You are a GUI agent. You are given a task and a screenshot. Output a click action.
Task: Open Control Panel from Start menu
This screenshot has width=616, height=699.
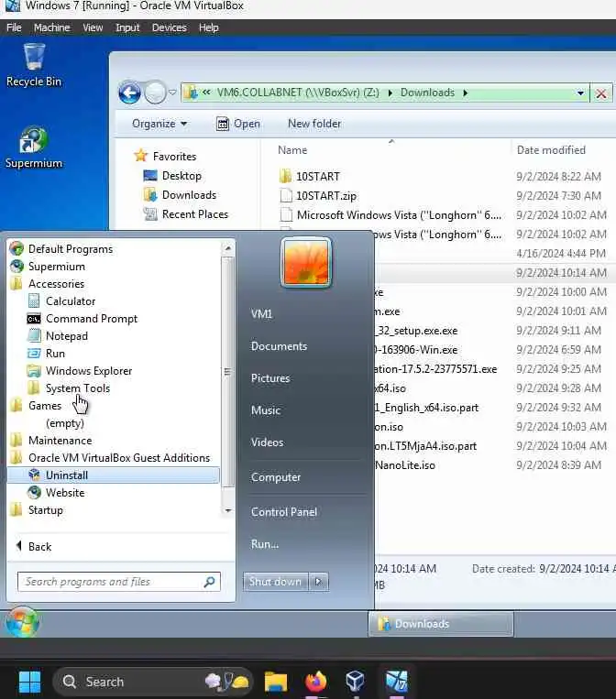pos(284,512)
